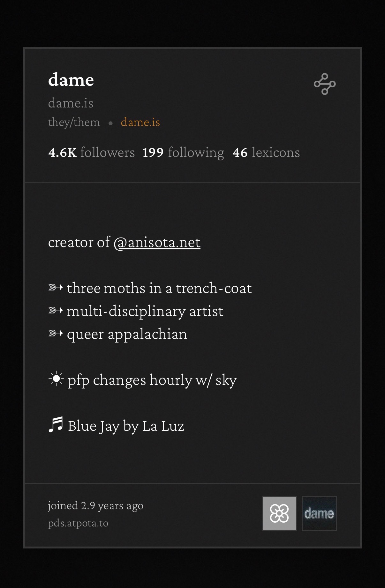Viewport: 385px width, 588px height.
Task: Open the orange dame.is website link
Action: pos(140,122)
